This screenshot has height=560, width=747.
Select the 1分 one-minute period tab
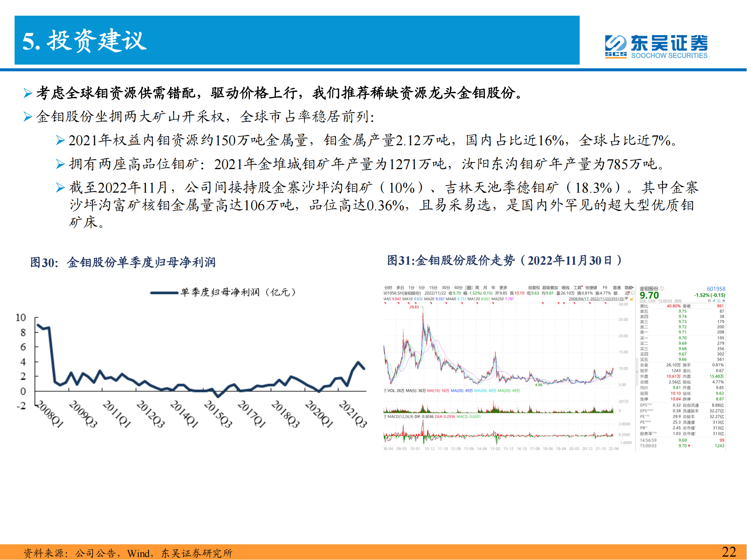click(x=411, y=288)
